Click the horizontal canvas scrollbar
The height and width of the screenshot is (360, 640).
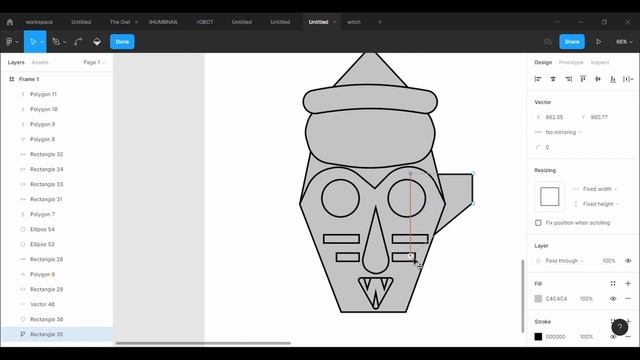(203, 343)
